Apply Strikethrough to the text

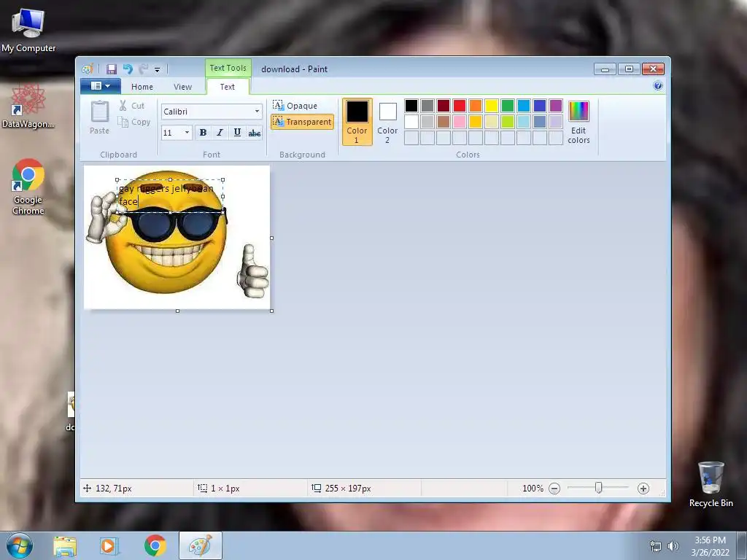(254, 133)
